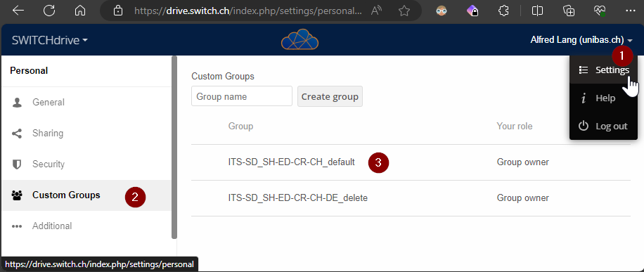Click the SWITCHdrive cloud logo
This screenshot has width=644, height=272.
[x=300, y=39]
